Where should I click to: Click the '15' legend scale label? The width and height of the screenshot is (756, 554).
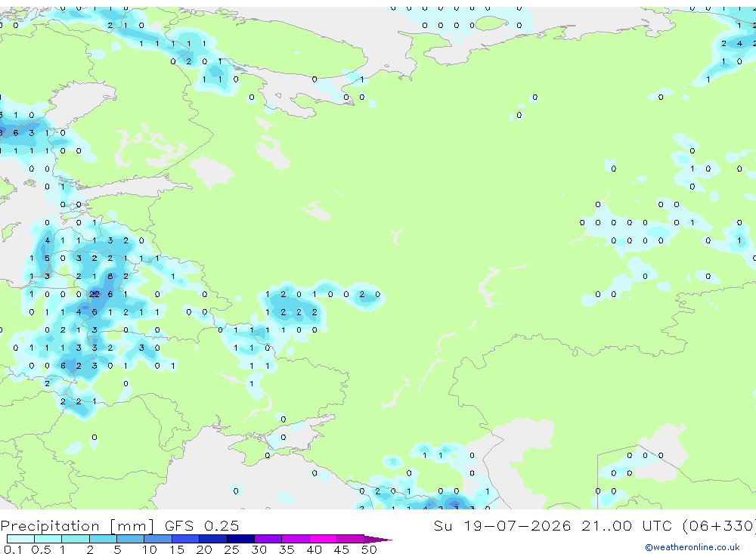(x=176, y=549)
